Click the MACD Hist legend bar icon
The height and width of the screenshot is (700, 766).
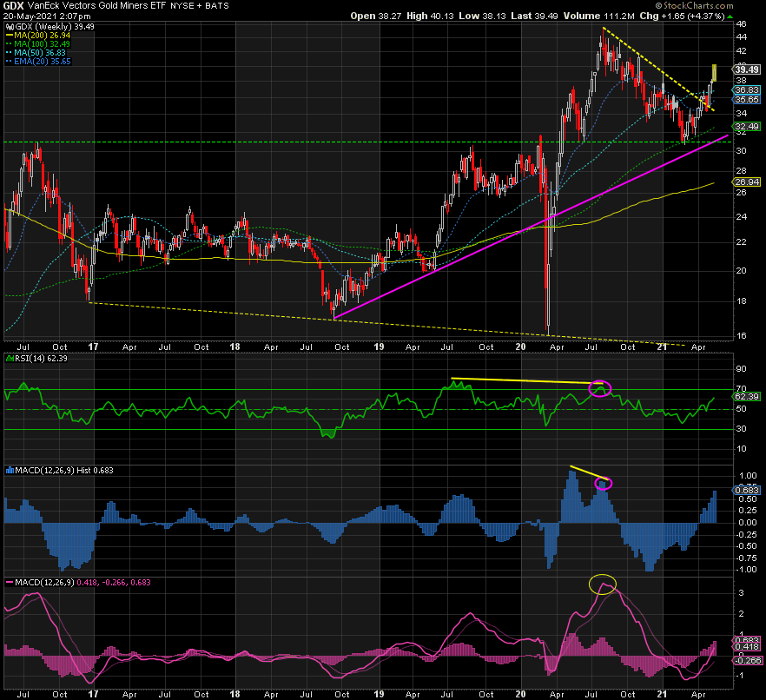pos(10,471)
